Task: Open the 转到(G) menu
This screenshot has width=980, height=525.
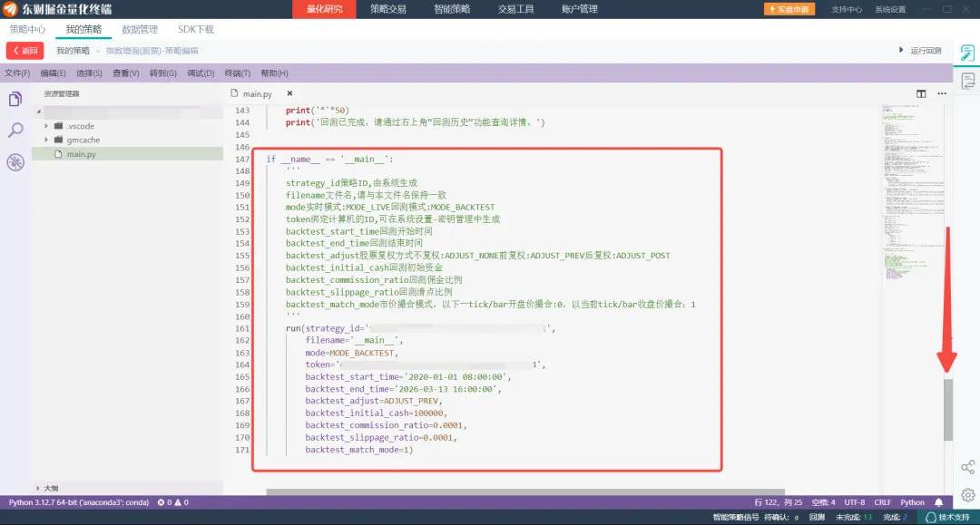Action: (163, 73)
